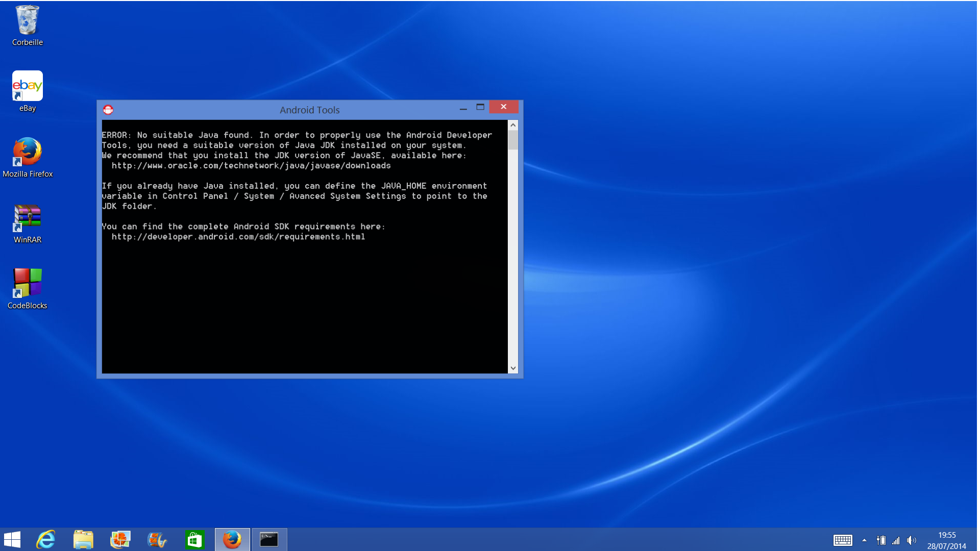
Task: Check the battery power tray icon
Action: pyautogui.click(x=881, y=540)
